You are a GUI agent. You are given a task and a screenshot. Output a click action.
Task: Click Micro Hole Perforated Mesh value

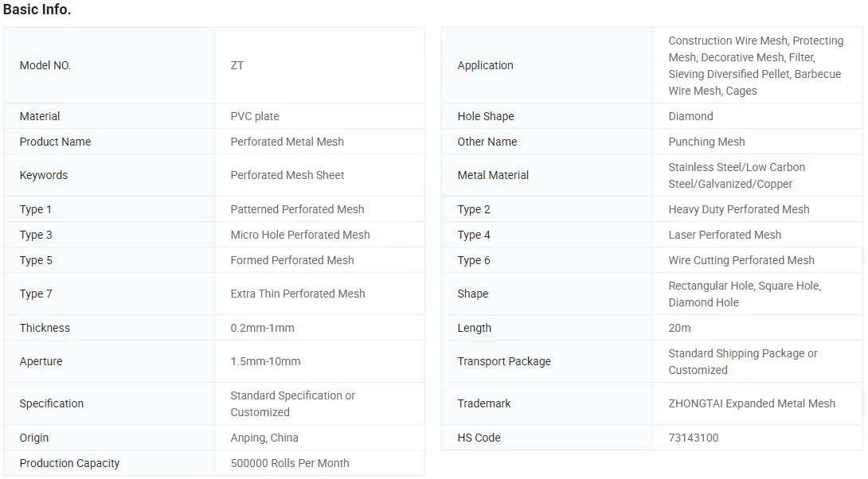pos(299,235)
